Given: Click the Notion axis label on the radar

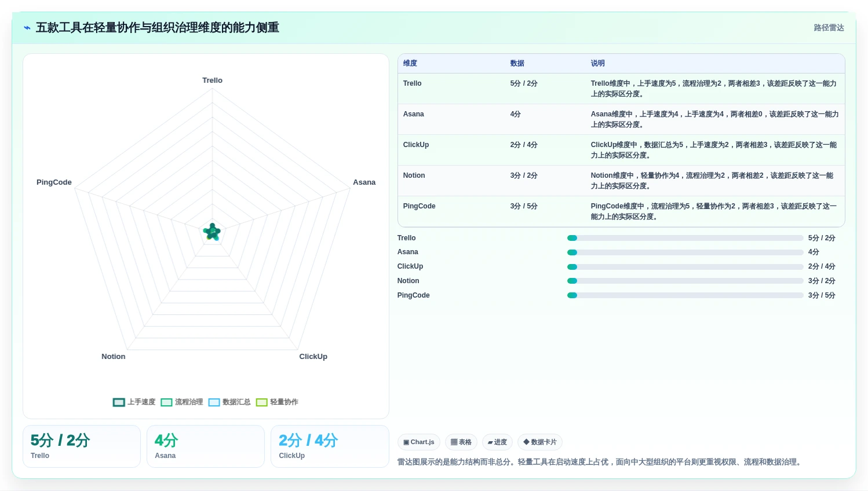Looking at the screenshot, I should (x=114, y=357).
